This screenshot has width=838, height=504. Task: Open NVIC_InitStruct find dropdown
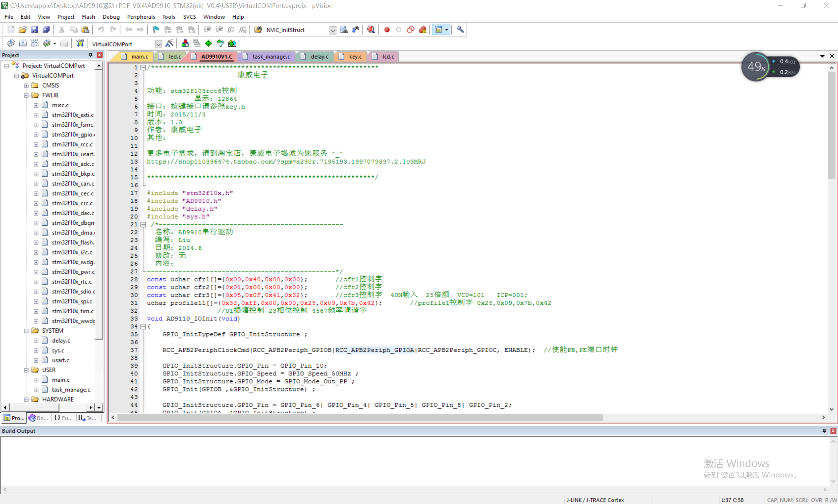point(333,30)
